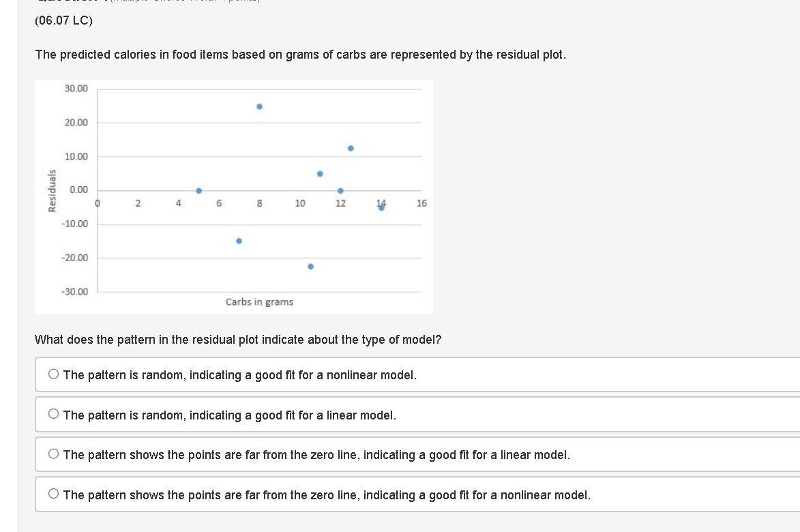This screenshot has width=800, height=532.
Task: Click the data point at residual 12 near carbs 12.5
Action: [350, 147]
